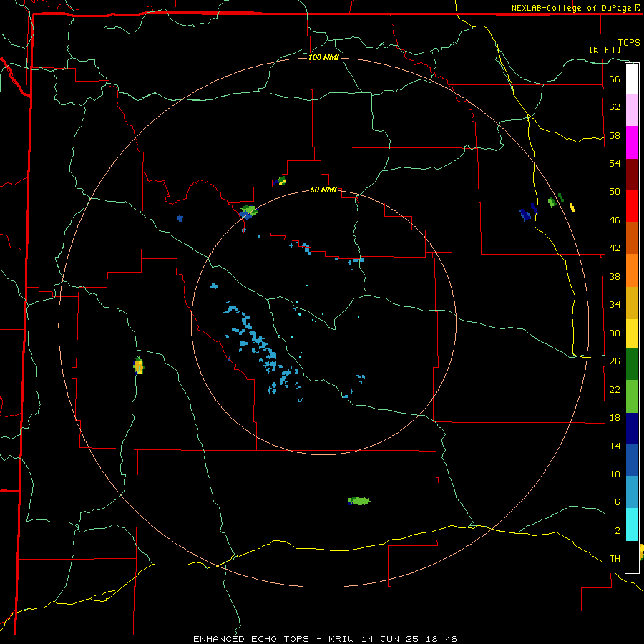Click legend value 58
This screenshot has height=644, width=644.
[615, 135]
